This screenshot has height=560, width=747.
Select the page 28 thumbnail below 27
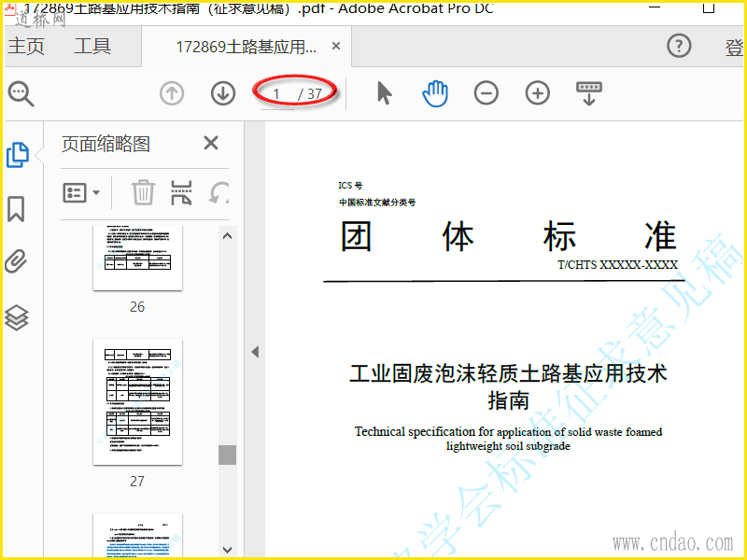[137, 536]
